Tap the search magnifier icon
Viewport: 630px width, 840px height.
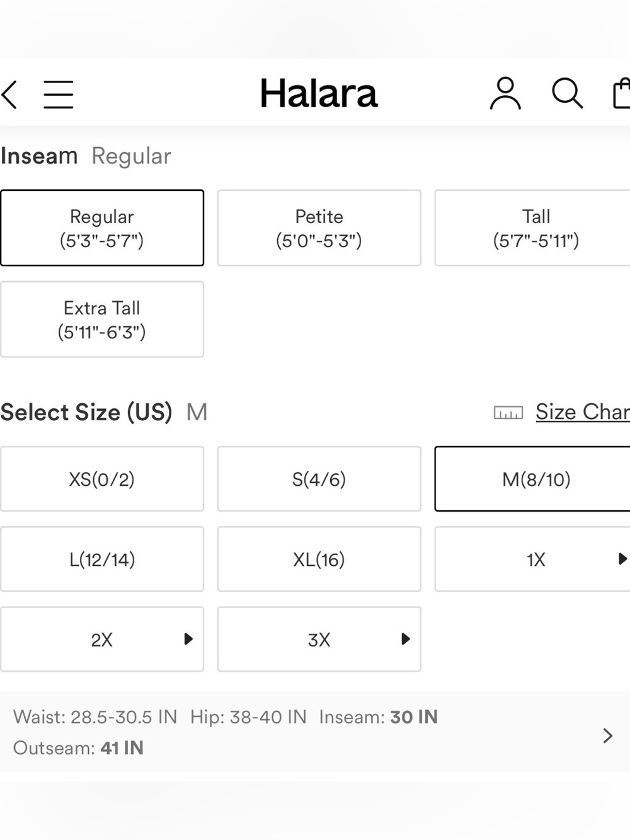click(x=567, y=94)
